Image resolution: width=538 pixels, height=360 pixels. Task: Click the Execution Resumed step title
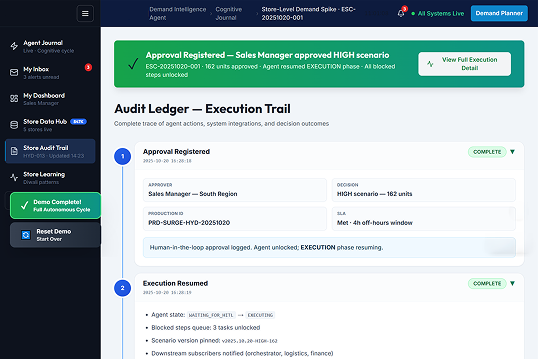[175, 283]
